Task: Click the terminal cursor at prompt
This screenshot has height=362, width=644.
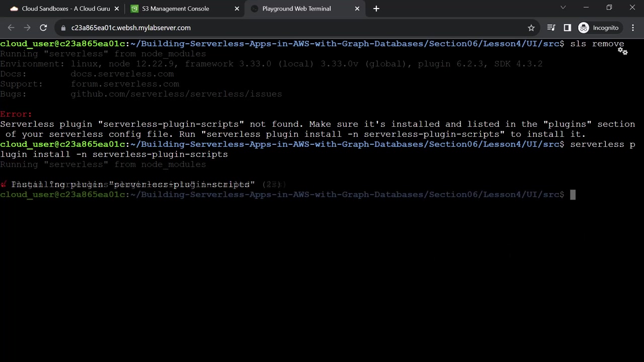Action: [573, 195]
